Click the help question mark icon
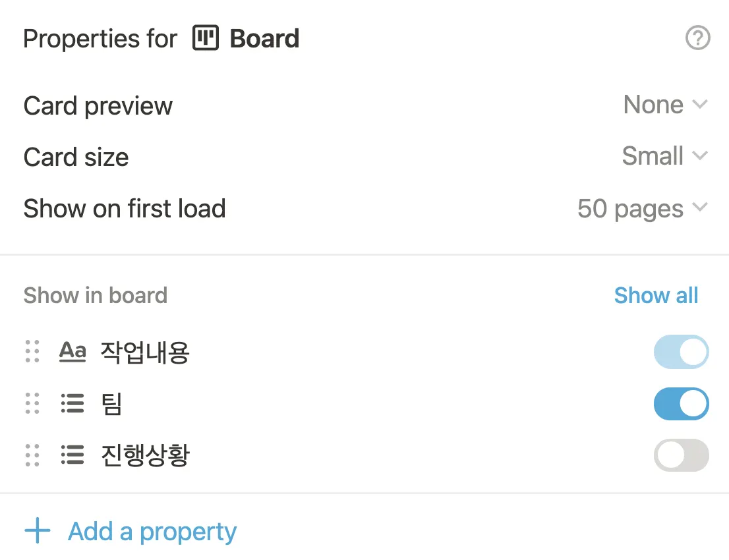This screenshot has height=560, width=729. pos(697,39)
